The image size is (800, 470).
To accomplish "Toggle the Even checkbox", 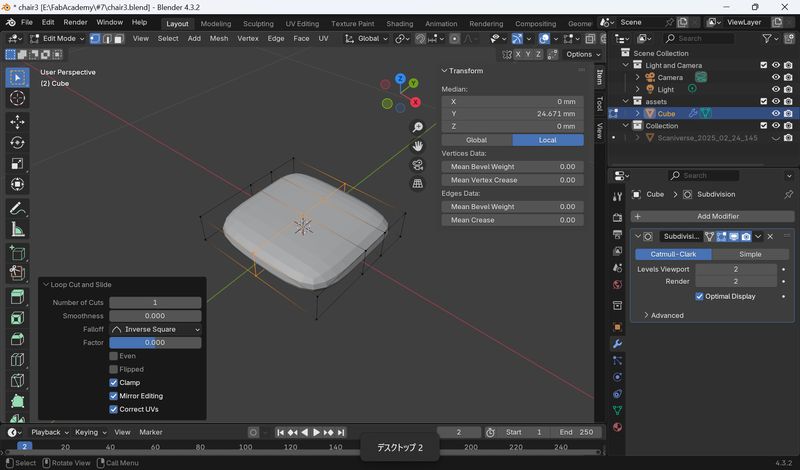I will [x=114, y=356].
